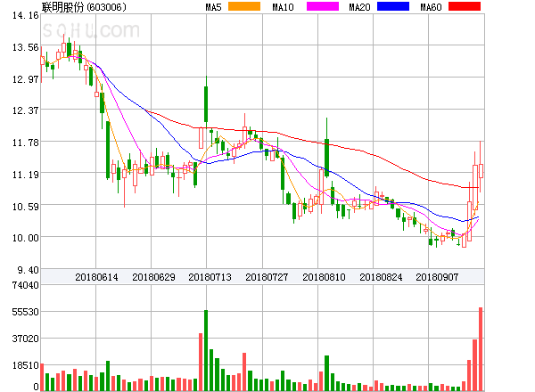This screenshot has height=392, width=535.
Task: Click the tallest green volume bar near 20180713
Action: tap(206, 350)
